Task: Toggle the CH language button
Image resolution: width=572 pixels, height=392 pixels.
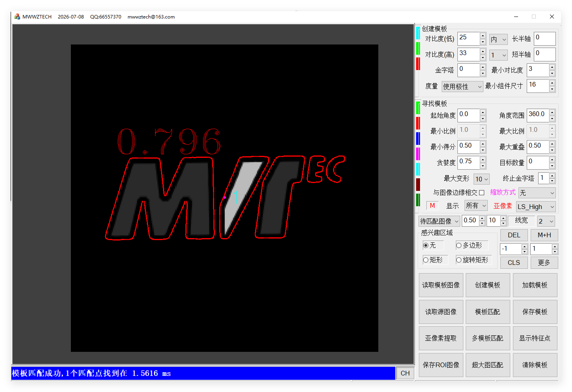Action: (x=405, y=373)
